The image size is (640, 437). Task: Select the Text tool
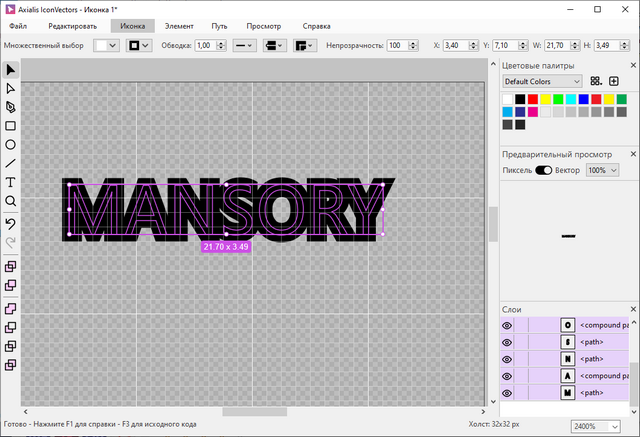click(x=11, y=182)
